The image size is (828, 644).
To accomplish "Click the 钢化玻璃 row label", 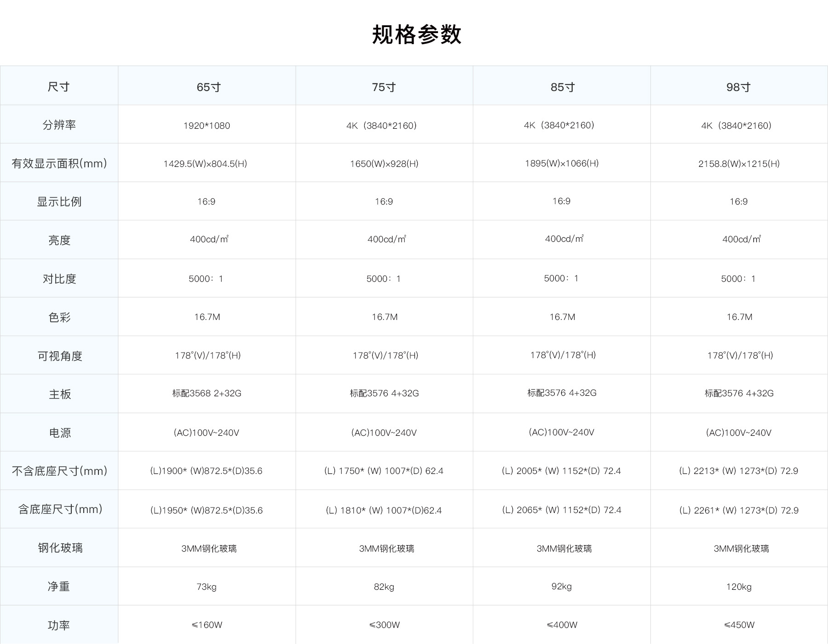I will tap(60, 548).
